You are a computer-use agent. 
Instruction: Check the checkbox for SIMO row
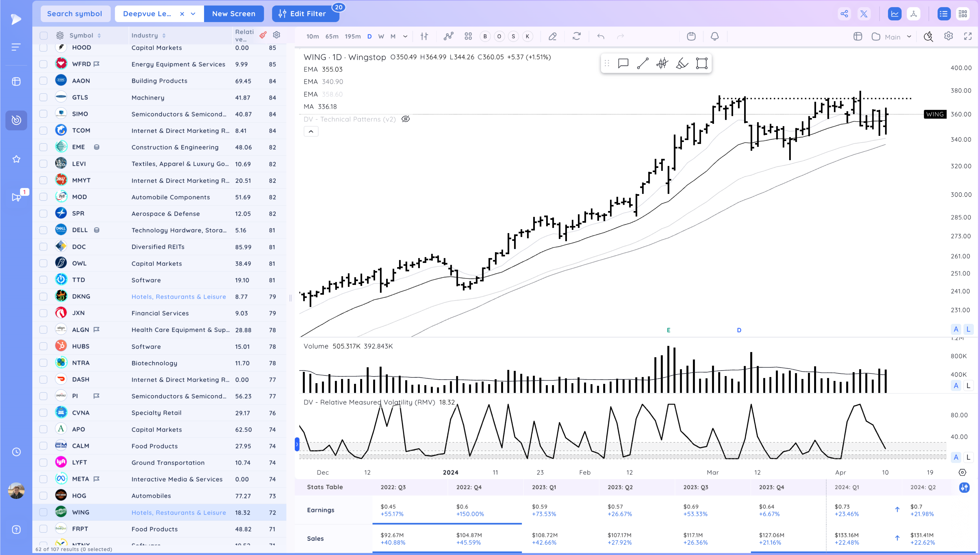coord(43,114)
